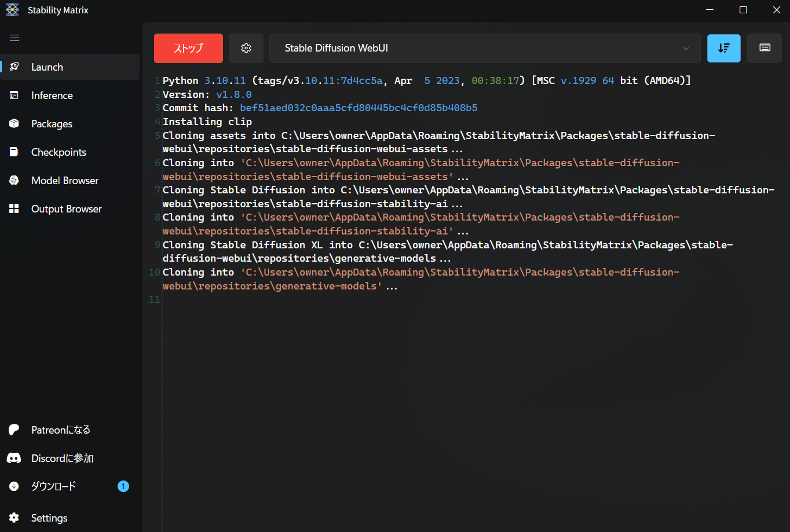Open launch options gear button
The width and height of the screenshot is (790, 532).
246,48
